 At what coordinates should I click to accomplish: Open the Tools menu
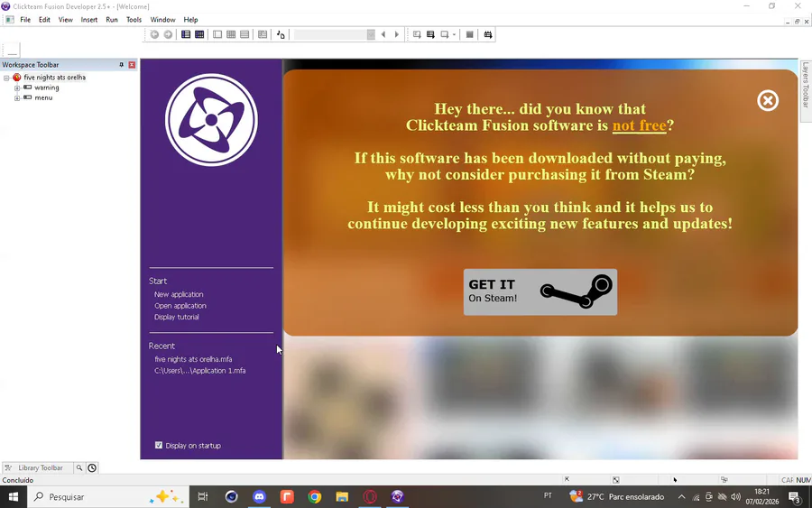pos(134,20)
